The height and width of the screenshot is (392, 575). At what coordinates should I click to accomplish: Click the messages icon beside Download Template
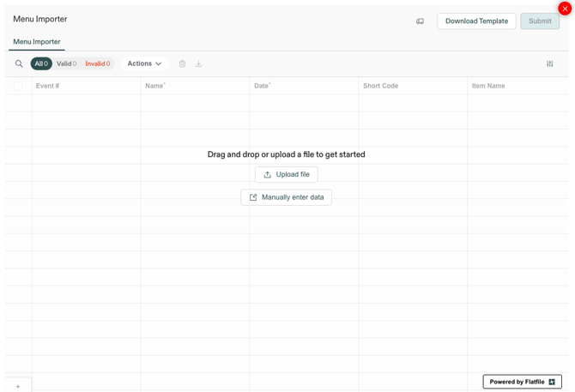(x=420, y=21)
